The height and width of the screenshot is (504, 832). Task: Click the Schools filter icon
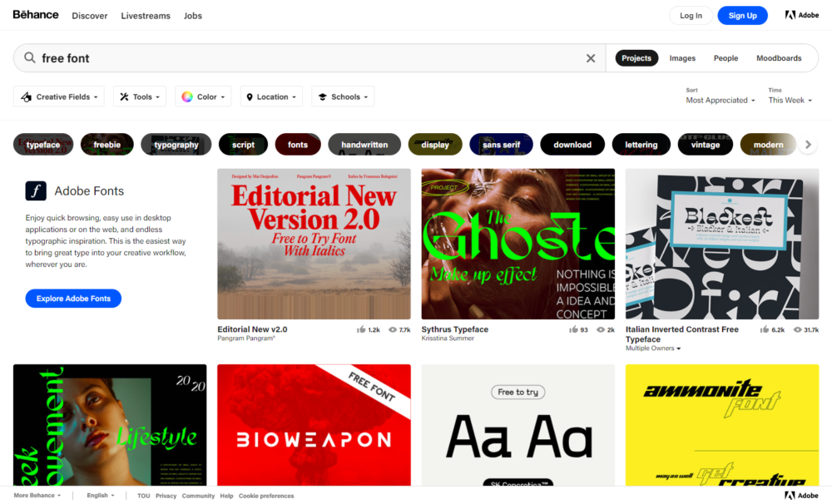coord(323,96)
